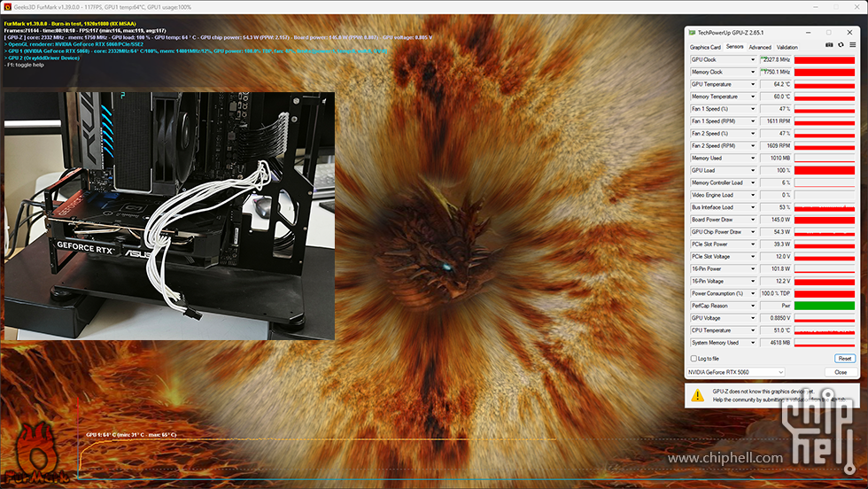The width and height of the screenshot is (868, 489).
Task: Click the GPU 1 temperature graph label
Action: point(131,435)
